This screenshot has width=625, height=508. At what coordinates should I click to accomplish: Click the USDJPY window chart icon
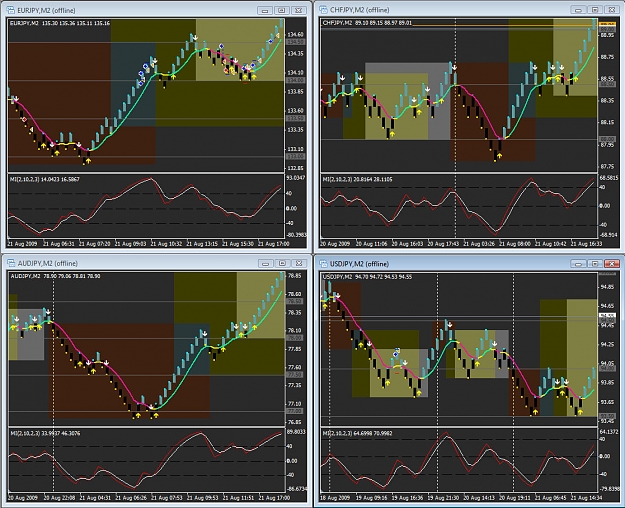click(x=323, y=264)
